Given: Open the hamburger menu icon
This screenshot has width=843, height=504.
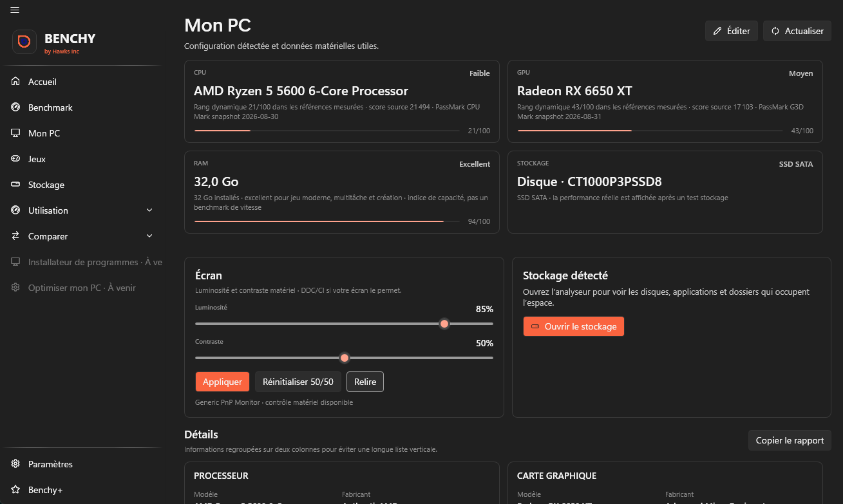Looking at the screenshot, I should [x=15, y=10].
